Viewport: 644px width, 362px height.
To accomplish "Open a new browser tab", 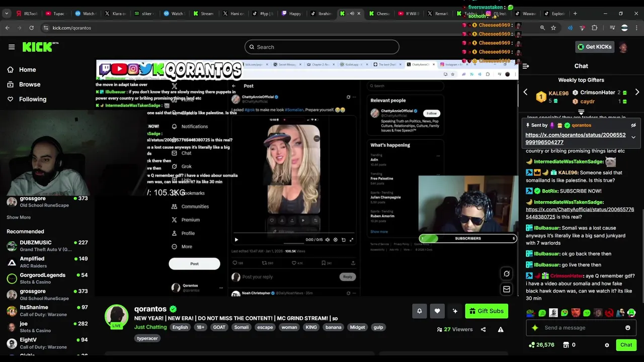I will pos(575,14).
